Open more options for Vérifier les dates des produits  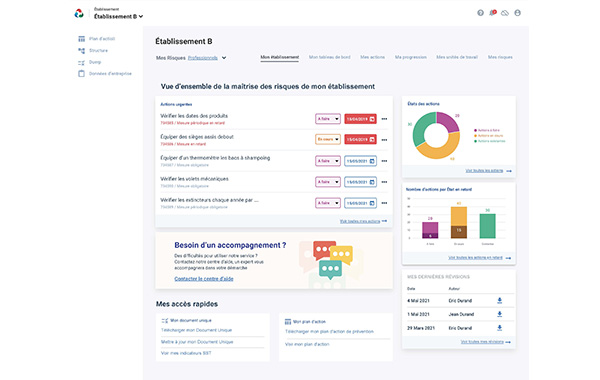[x=384, y=119]
